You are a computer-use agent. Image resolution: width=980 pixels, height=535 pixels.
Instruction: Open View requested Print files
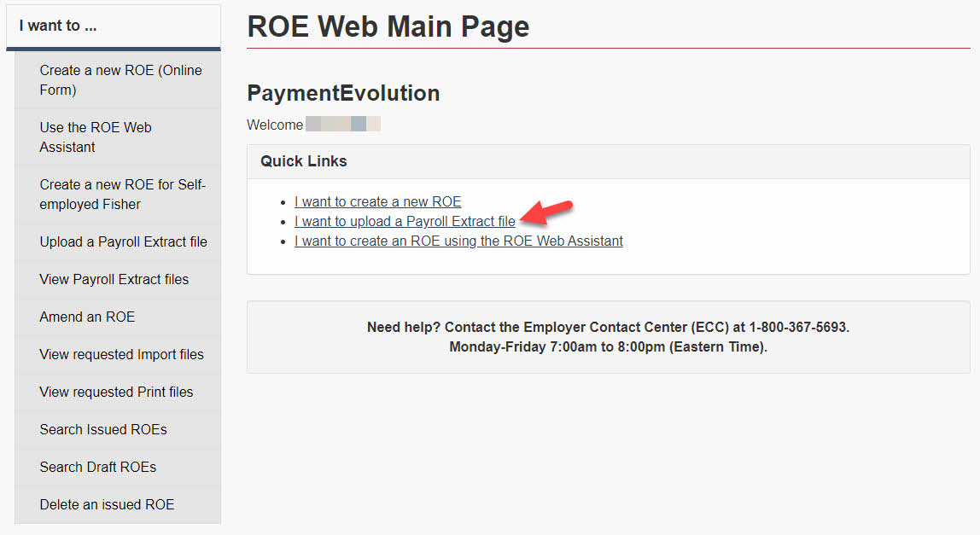[x=116, y=393]
